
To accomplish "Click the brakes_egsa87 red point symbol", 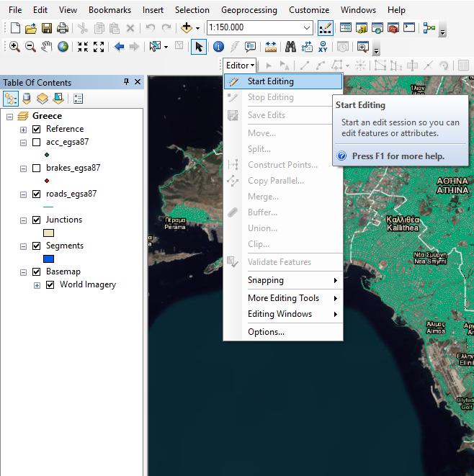I will pos(47,181).
